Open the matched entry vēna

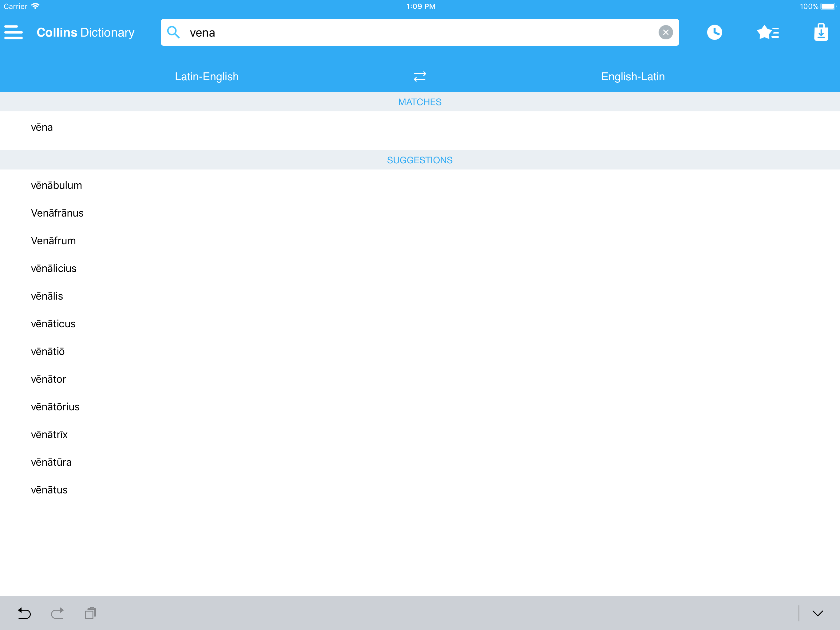tap(42, 127)
